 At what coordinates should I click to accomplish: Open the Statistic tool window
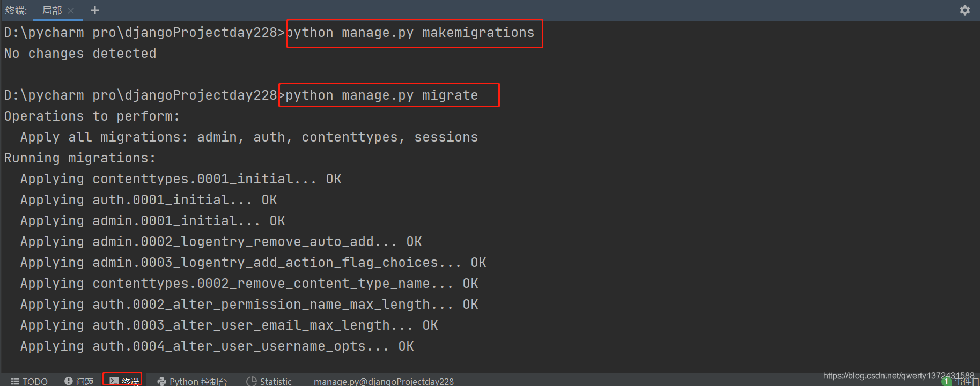click(269, 381)
